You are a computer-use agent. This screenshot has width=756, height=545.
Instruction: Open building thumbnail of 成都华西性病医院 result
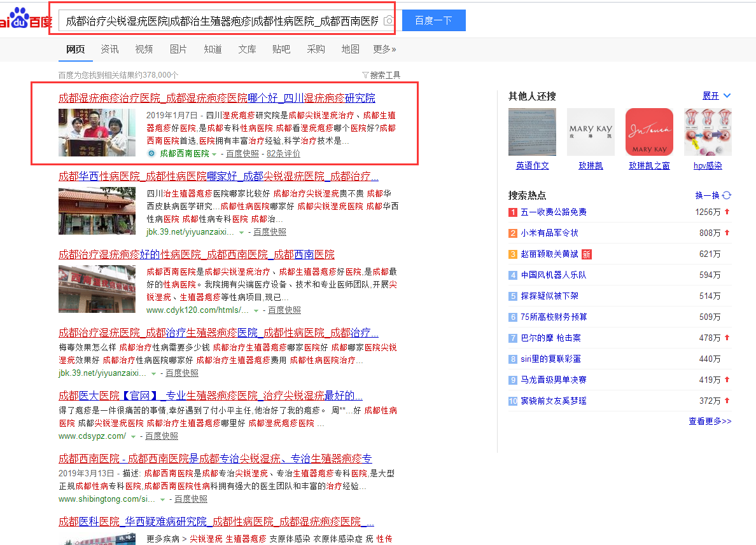97,210
